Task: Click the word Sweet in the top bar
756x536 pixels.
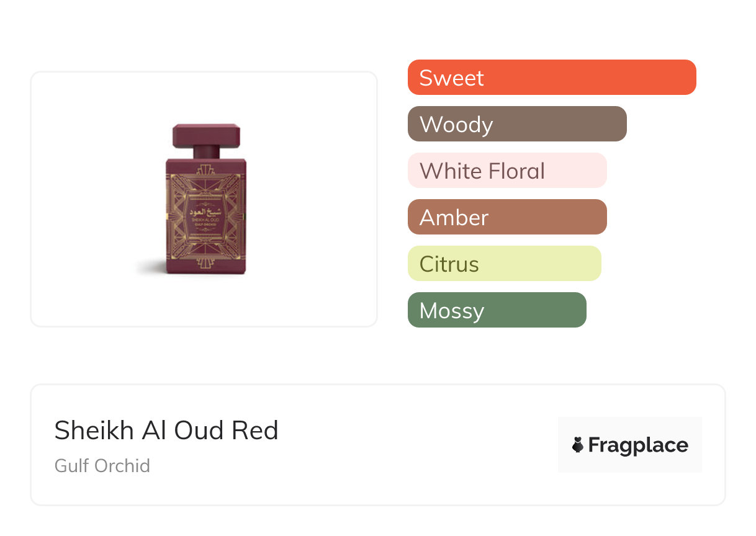Action: [x=451, y=78]
